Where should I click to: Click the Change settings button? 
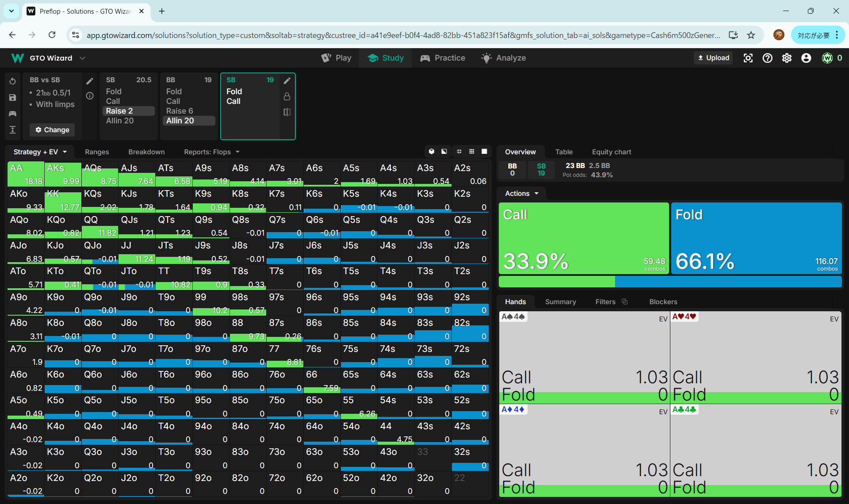click(x=52, y=130)
